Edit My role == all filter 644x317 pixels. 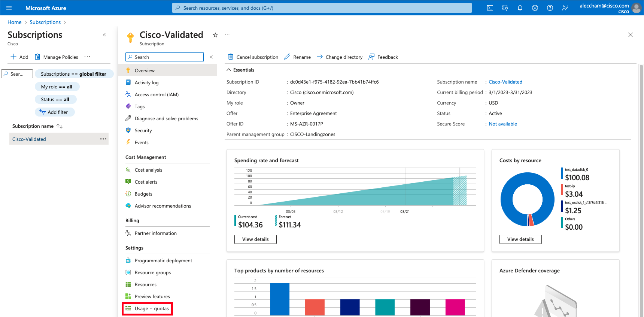[x=57, y=87]
